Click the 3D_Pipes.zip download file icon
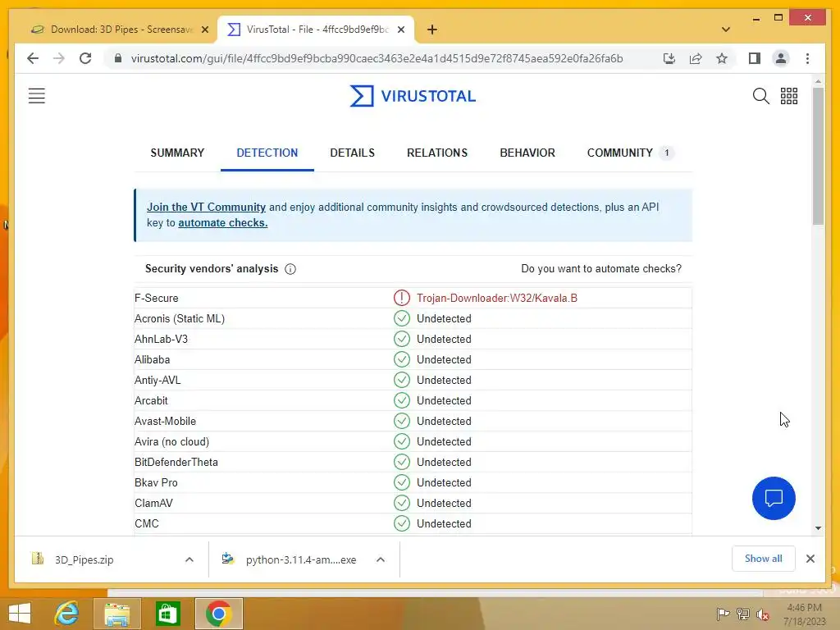The height and width of the screenshot is (630, 840). point(38,559)
